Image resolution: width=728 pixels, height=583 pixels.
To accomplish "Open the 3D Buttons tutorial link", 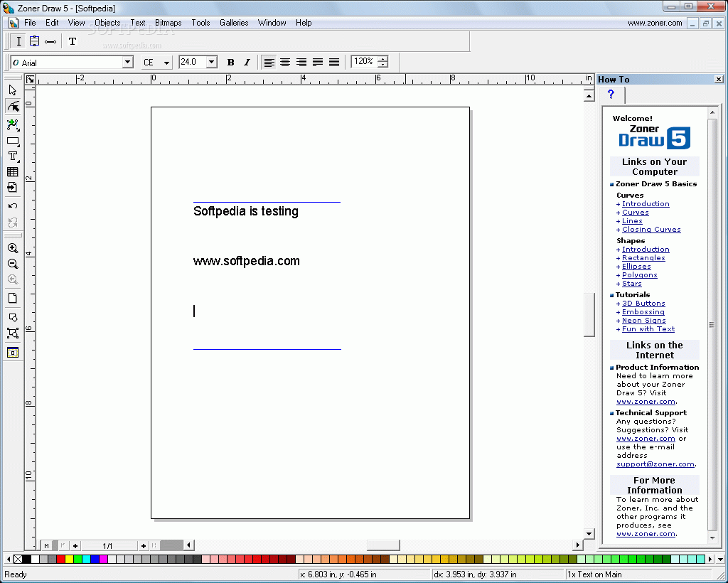I will (643, 303).
